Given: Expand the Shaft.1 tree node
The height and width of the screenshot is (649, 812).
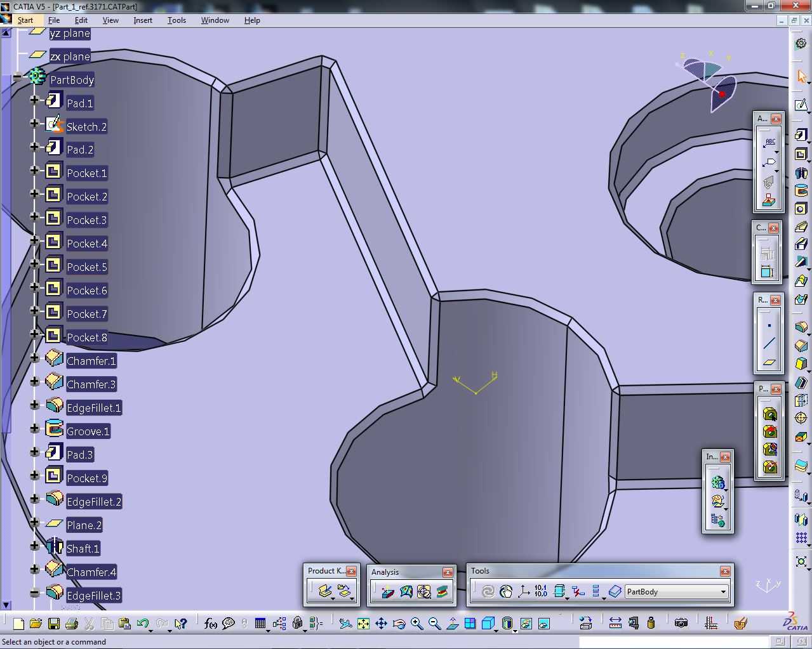Looking at the screenshot, I should click(x=34, y=546).
